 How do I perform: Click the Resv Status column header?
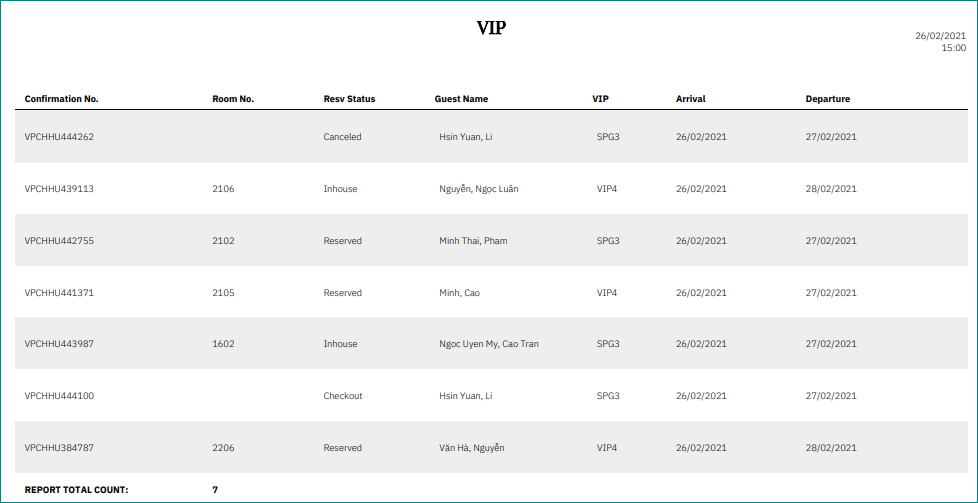pos(349,99)
